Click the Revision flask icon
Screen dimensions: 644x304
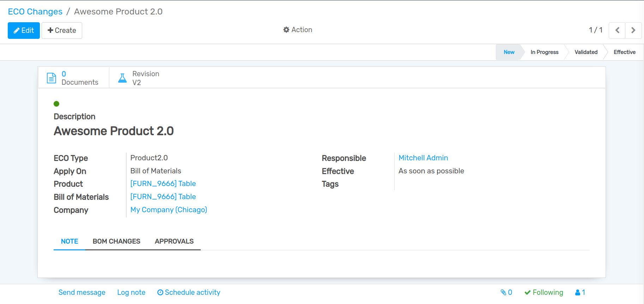(122, 78)
